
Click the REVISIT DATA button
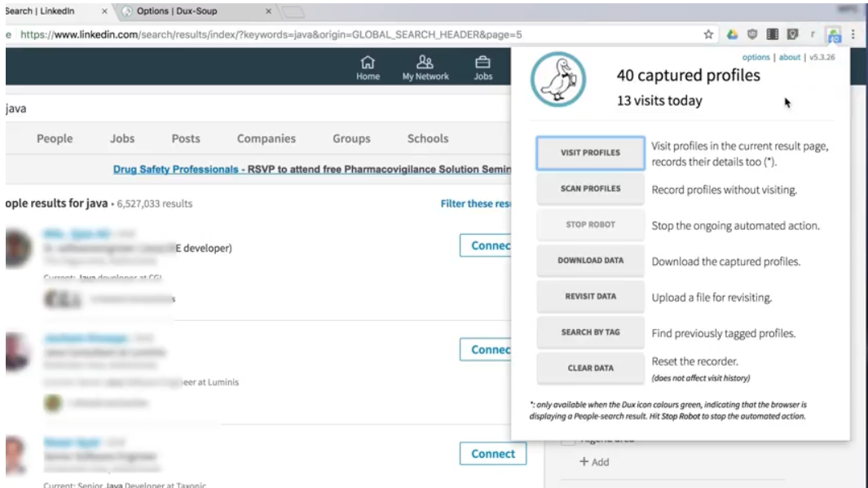(590, 297)
